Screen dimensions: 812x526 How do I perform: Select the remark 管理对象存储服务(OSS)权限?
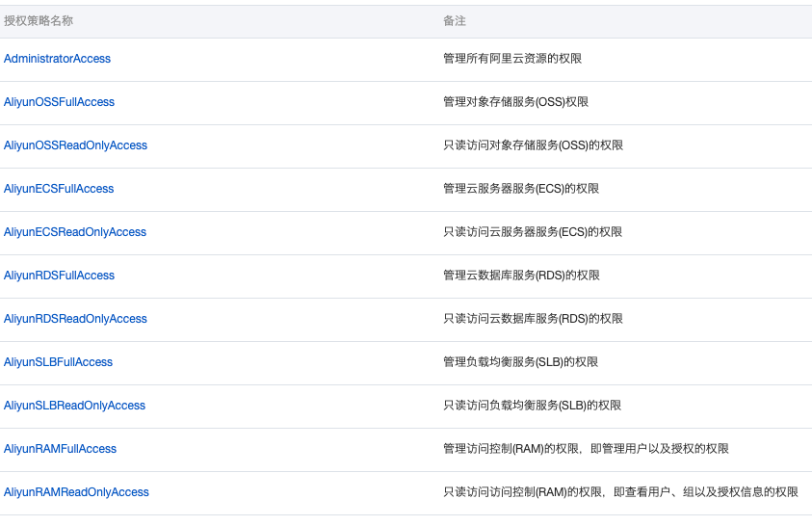(x=515, y=102)
